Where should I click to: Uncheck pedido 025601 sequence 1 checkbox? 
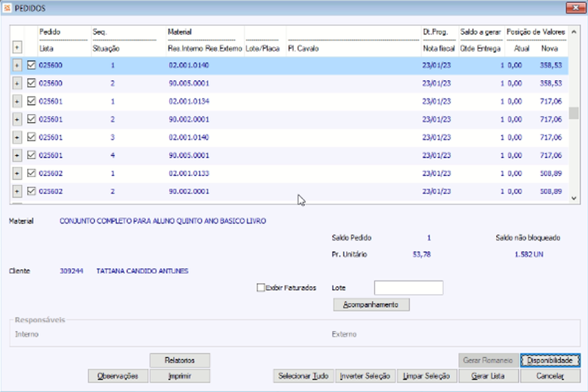coord(31,101)
